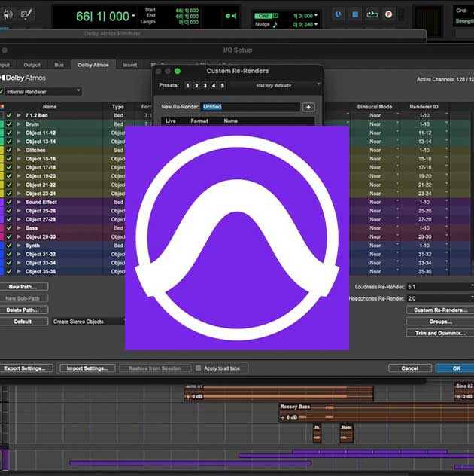Expand the 7.1.2 Bed path triangle
Viewport: 474px width, 476px height.
click(19, 115)
